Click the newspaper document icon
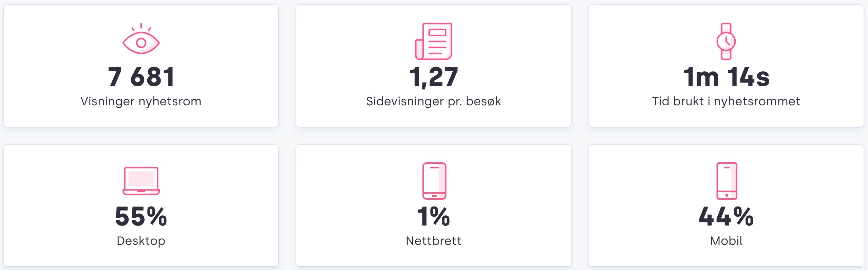Screen dimensions: 868x270 click(434, 41)
